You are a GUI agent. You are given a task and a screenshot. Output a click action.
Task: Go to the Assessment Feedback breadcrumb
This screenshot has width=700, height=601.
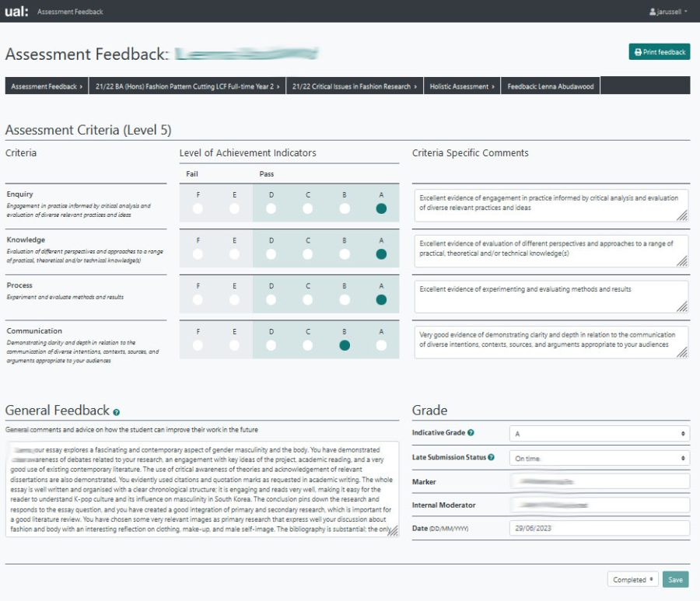pyautogui.click(x=45, y=86)
